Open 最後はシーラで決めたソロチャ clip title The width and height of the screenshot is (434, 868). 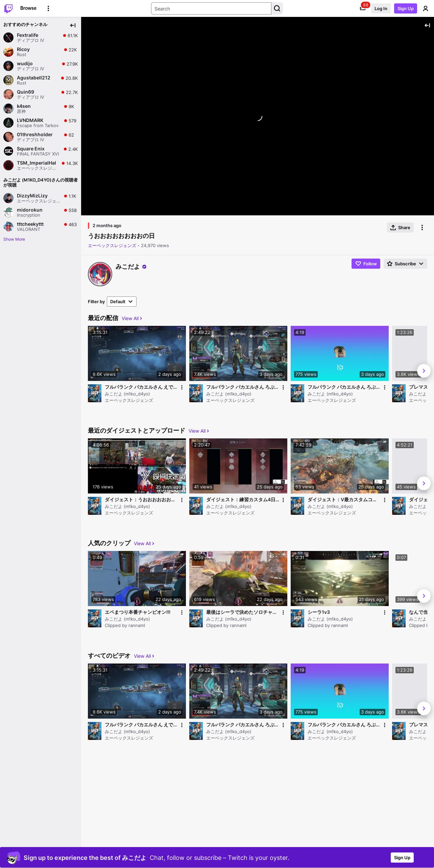pos(241,612)
